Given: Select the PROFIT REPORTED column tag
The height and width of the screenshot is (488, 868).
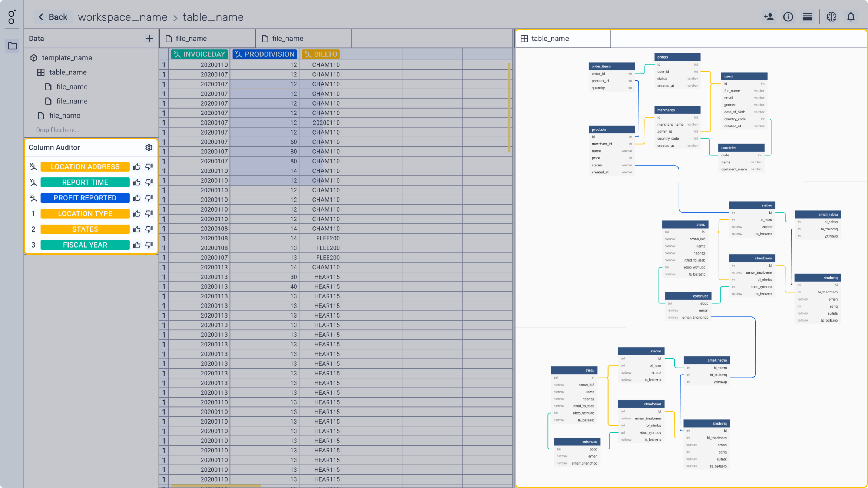Looking at the screenshot, I should 85,198.
